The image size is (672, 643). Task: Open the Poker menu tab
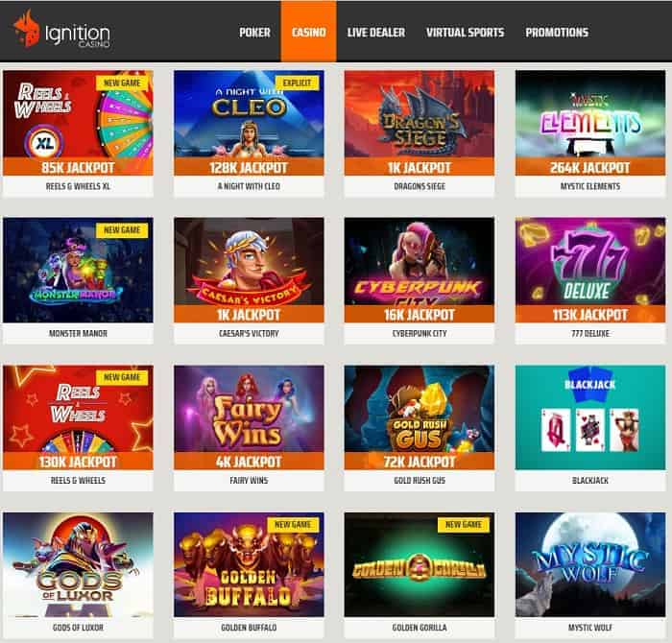coord(254,32)
